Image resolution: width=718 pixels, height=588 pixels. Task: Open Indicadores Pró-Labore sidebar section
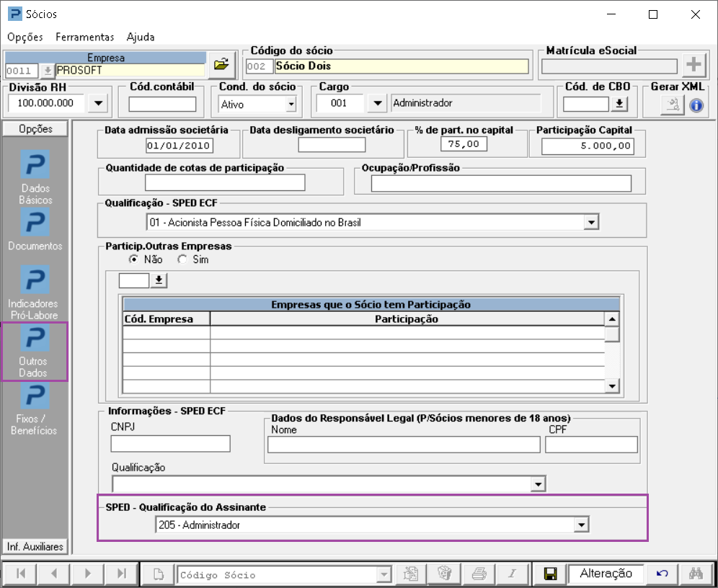[35, 293]
